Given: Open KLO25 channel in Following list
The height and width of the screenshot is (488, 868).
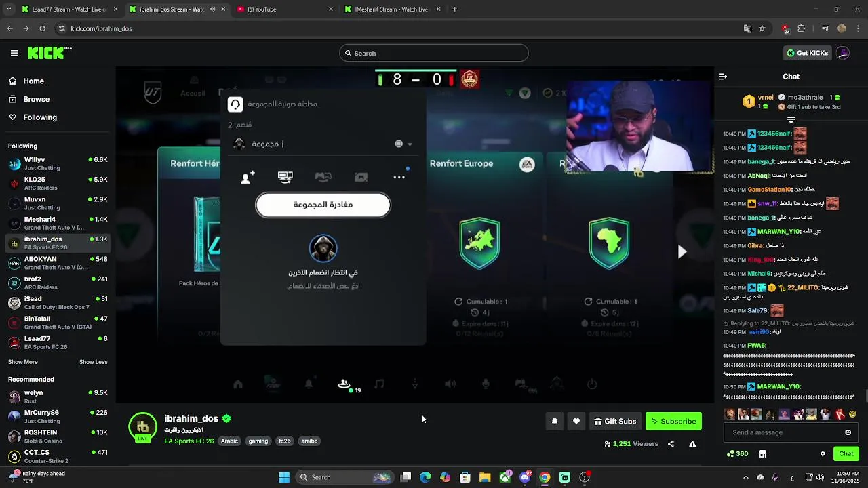Looking at the screenshot, I should (x=58, y=183).
